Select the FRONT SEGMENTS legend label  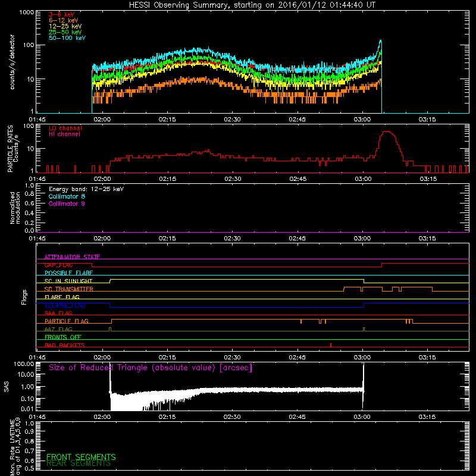coord(81,457)
